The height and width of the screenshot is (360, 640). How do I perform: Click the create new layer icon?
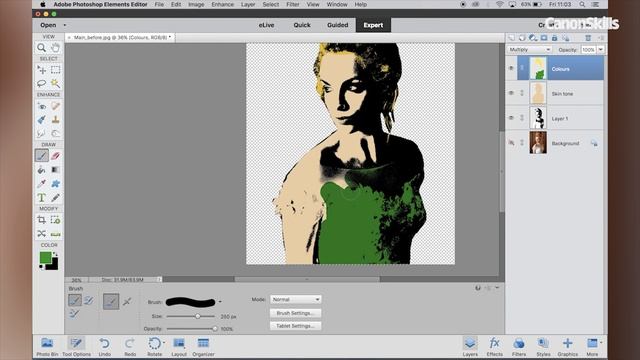pos(511,38)
